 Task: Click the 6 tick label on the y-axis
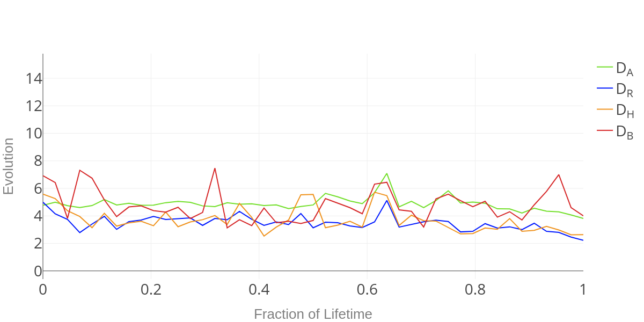(x=38, y=188)
